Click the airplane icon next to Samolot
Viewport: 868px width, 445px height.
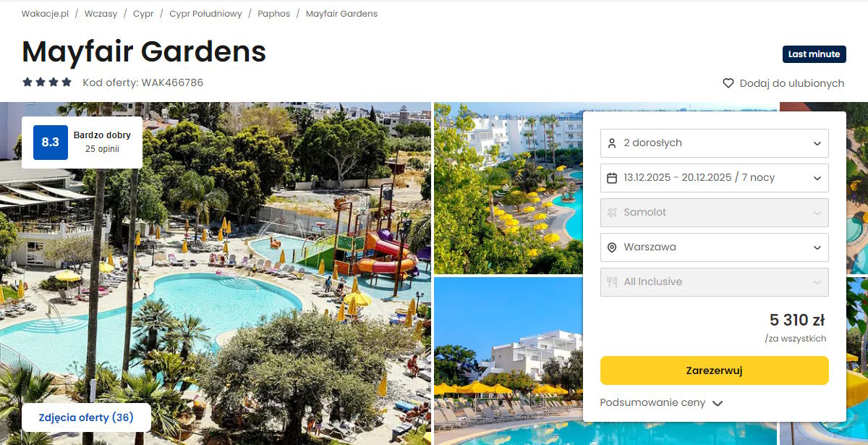pyautogui.click(x=612, y=213)
